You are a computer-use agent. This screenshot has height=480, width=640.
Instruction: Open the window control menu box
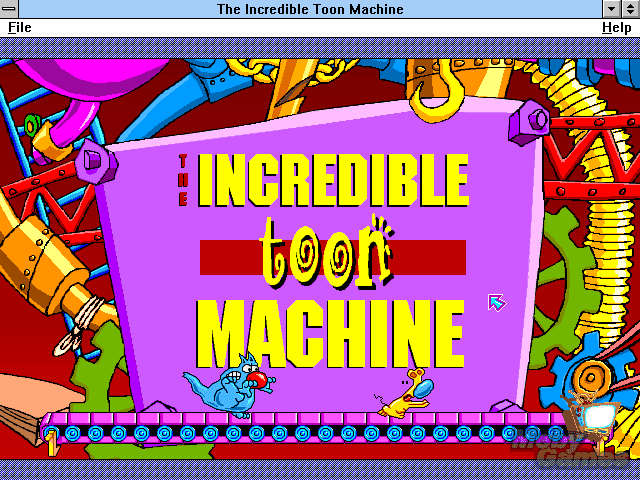[x=10, y=9]
